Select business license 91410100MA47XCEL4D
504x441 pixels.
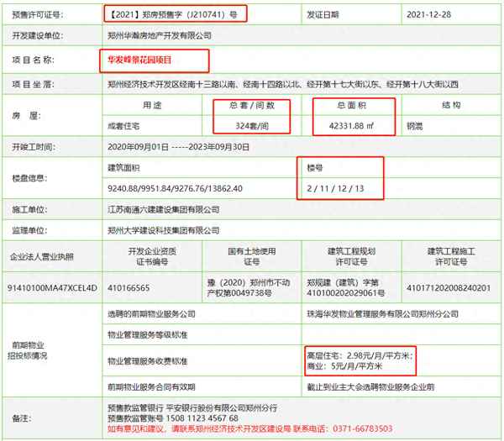pyautogui.click(x=52, y=287)
